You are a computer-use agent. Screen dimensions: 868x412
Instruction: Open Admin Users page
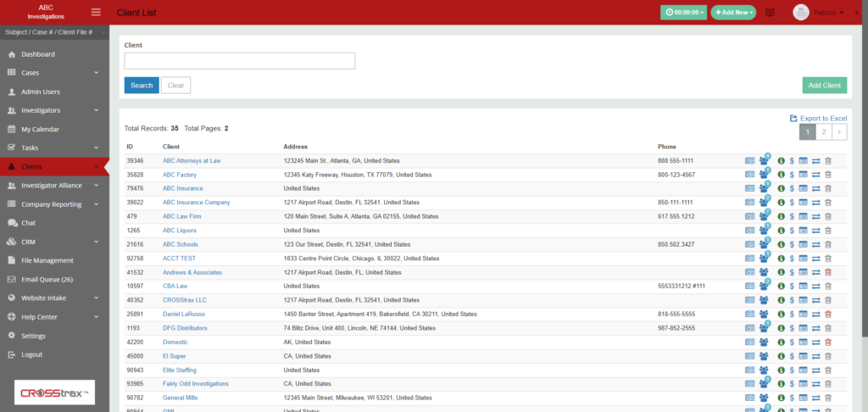(54, 92)
